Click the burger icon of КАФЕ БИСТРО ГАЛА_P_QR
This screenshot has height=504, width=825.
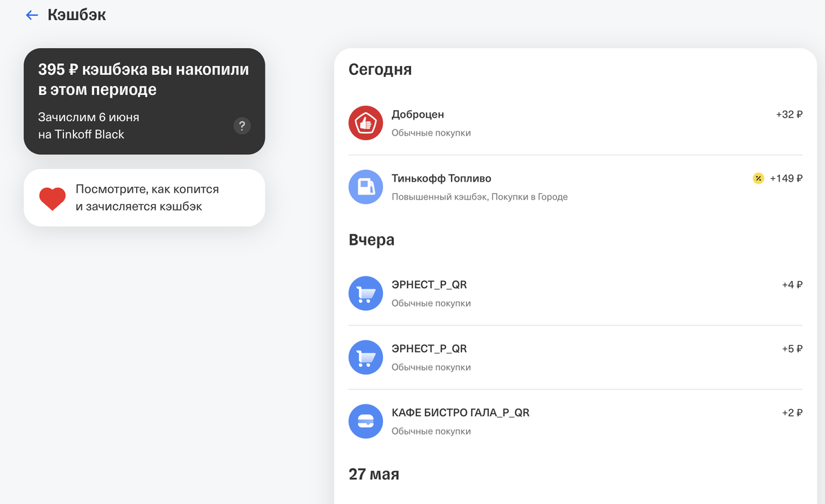[x=366, y=421]
